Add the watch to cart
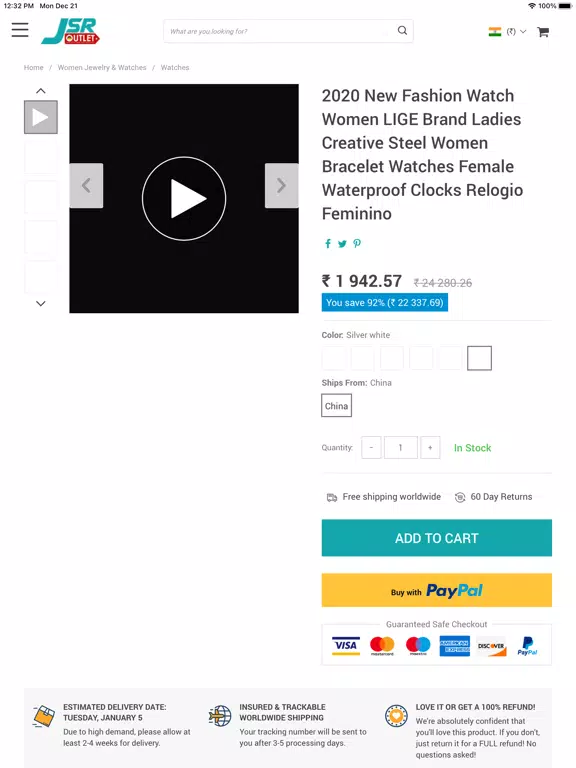Image resolution: width=576 pixels, height=768 pixels. point(436,538)
